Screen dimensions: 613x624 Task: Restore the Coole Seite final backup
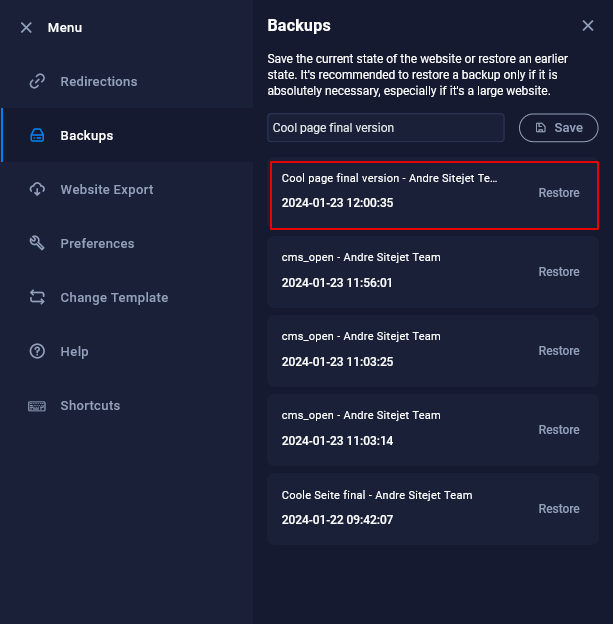click(558, 509)
